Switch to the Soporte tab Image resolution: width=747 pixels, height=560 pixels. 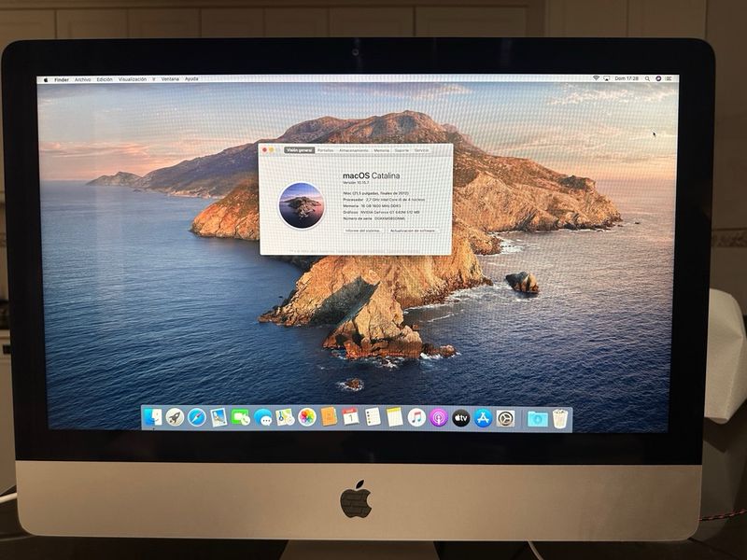click(402, 150)
